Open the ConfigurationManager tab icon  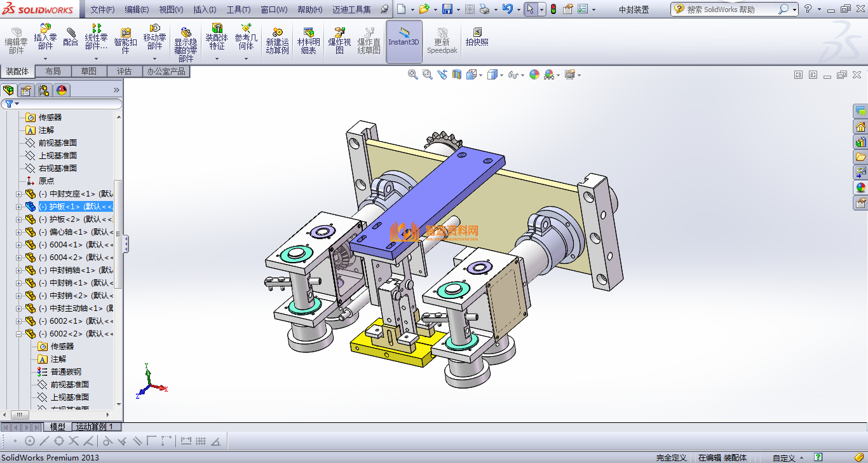[x=43, y=90]
